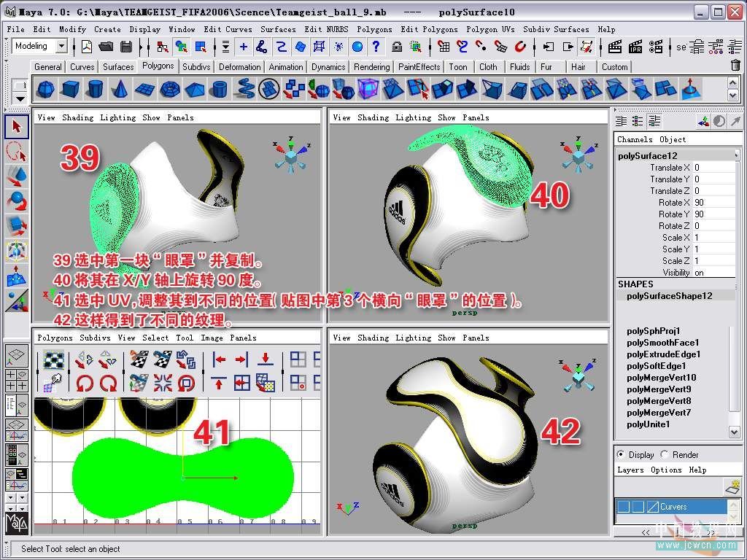747x560 pixels.
Task: Create a polygon pipe from the shelf
Action: [219, 89]
